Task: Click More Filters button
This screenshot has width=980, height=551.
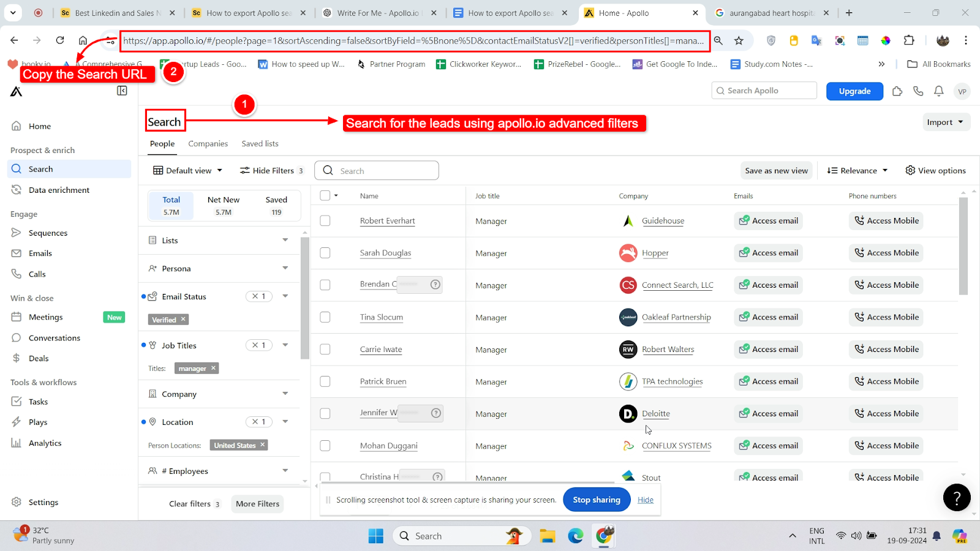Action: point(257,504)
